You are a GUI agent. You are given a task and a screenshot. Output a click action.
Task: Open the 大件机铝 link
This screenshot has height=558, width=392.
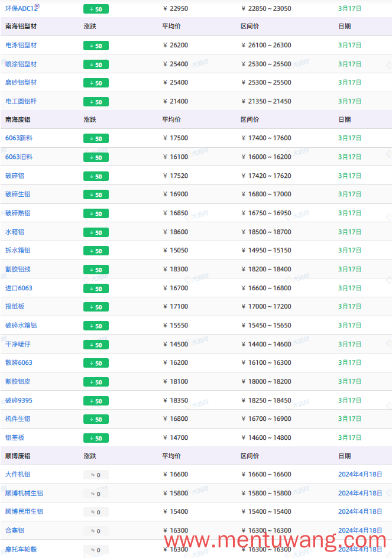pos(18,475)
